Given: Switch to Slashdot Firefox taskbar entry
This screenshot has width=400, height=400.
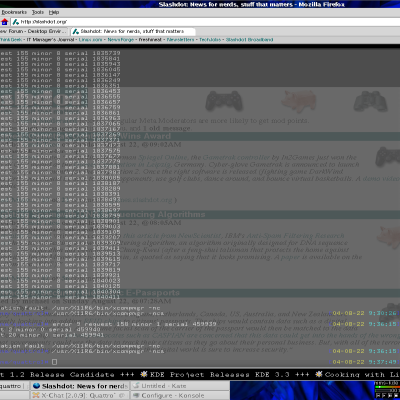Looking at the screenshot, I should click(x=80, y=386).
